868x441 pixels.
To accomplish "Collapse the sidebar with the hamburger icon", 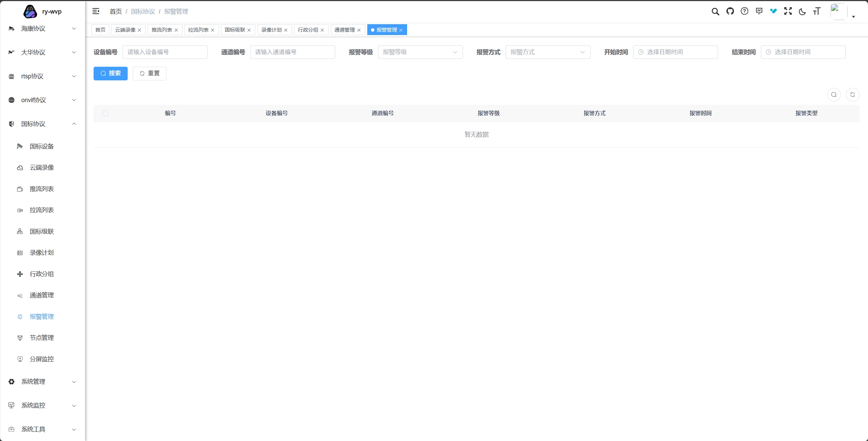I will coord(96,11).
